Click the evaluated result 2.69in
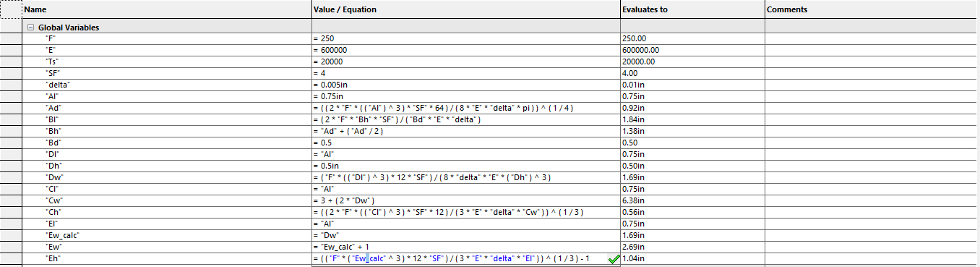Screen dimensions: 980x267 [692, 247]
